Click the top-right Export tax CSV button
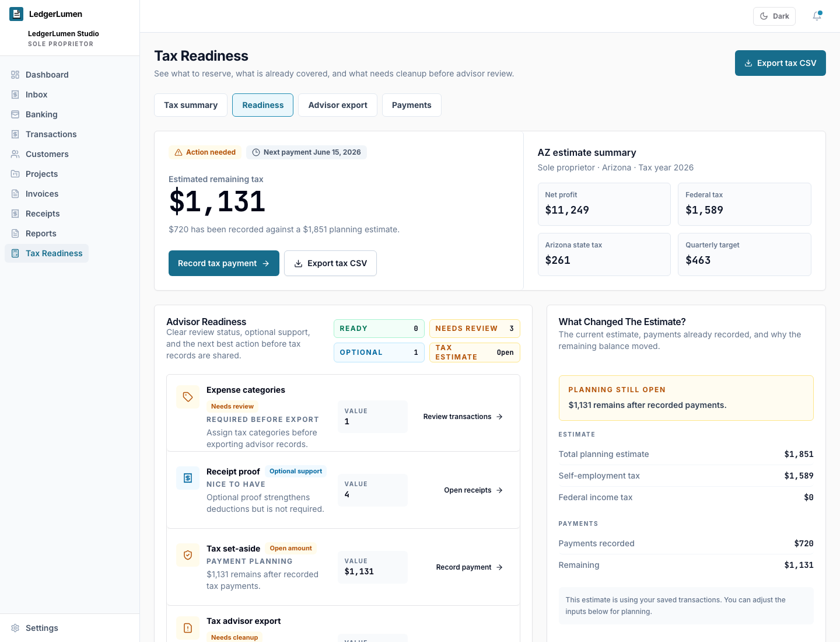Image resolution: width=840 pixels, height=642 pixels. pyautogui.click(x=780, y=63)
